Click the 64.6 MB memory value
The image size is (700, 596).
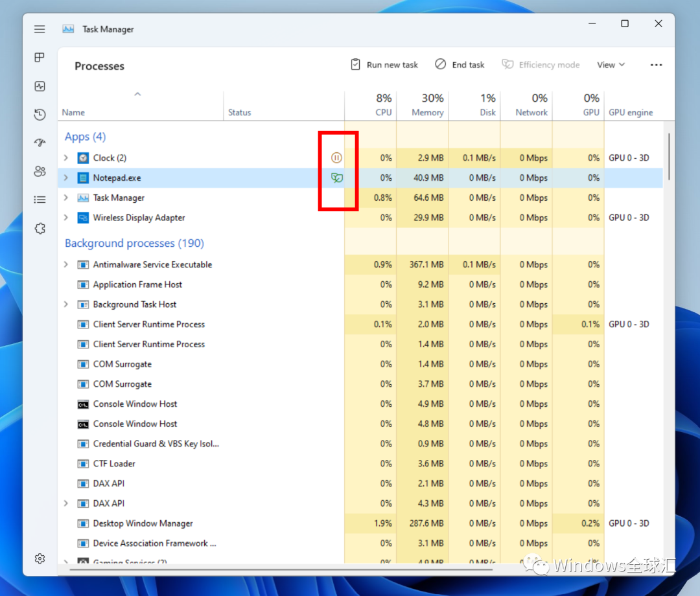[428, 198]
